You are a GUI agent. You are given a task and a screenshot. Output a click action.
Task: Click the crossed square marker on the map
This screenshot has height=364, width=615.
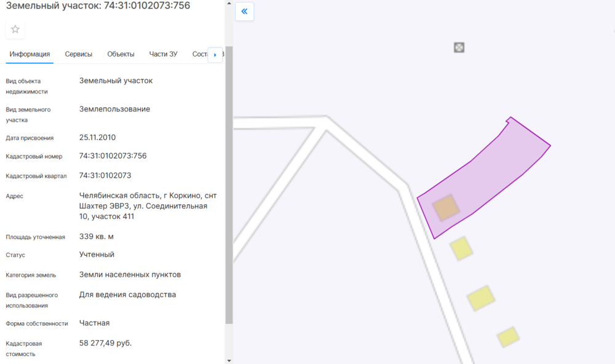[x=459, y=47]
